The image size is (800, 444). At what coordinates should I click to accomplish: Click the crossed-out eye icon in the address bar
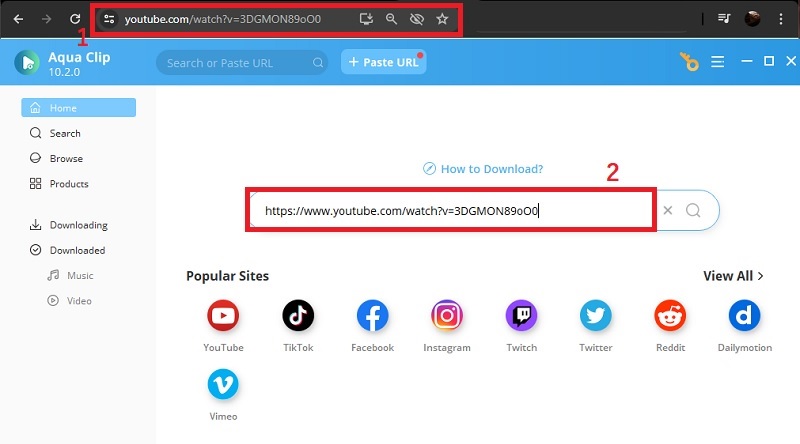pos(417,19)
